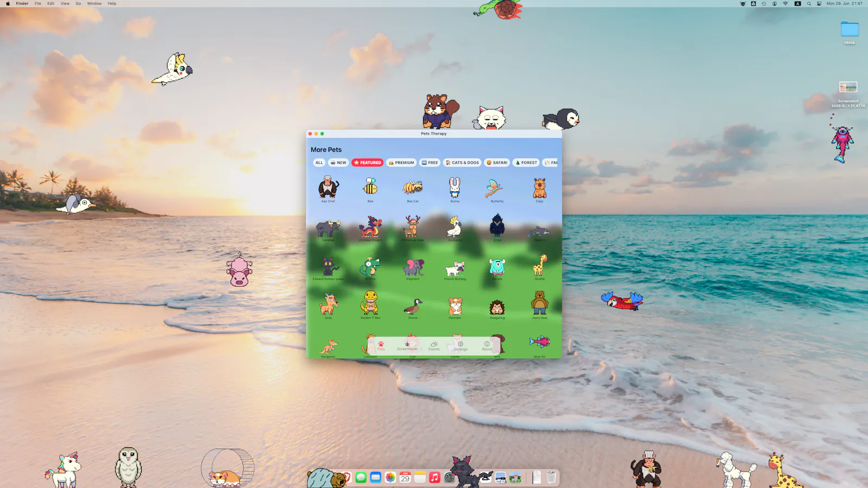The width and height of the screenshot is (868, 488).
Task: Select the tiktok folder on desktop
Action: [850, 33]
